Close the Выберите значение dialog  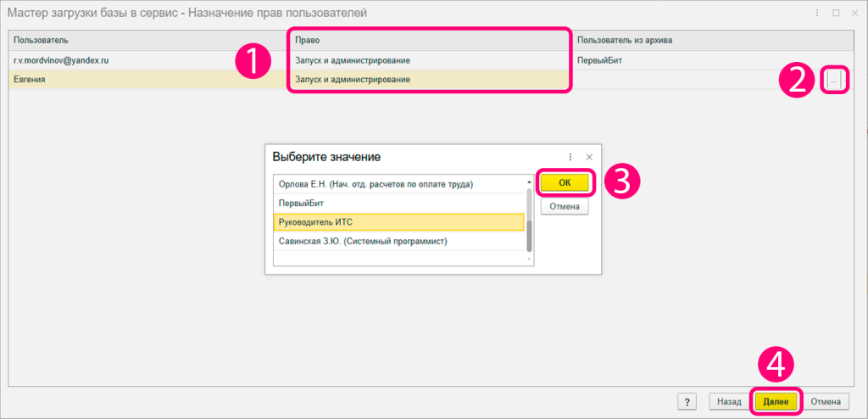tap(589, 157)
